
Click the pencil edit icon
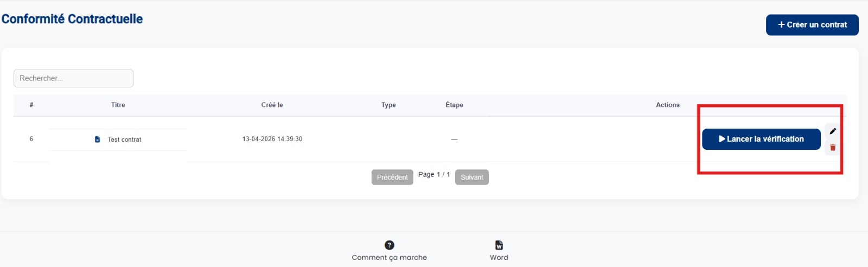point(833,131)
